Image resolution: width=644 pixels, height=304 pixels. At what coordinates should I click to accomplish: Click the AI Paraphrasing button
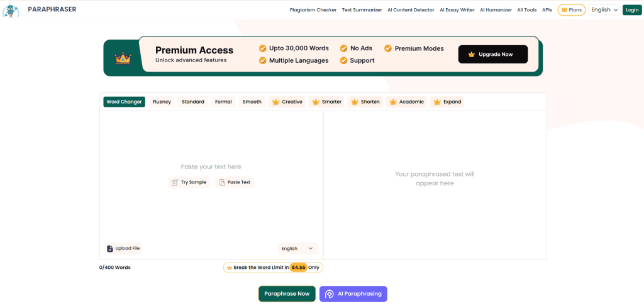[353, 294]
